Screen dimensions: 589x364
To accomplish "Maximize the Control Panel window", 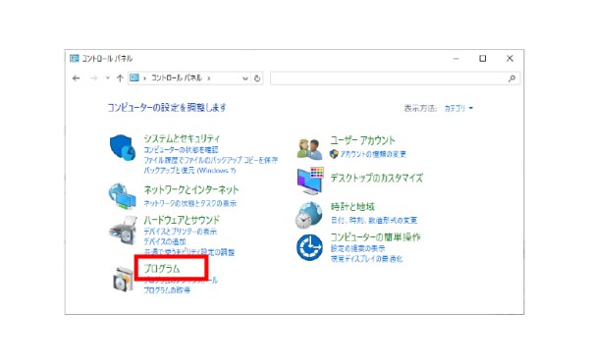I will [483, 58].
